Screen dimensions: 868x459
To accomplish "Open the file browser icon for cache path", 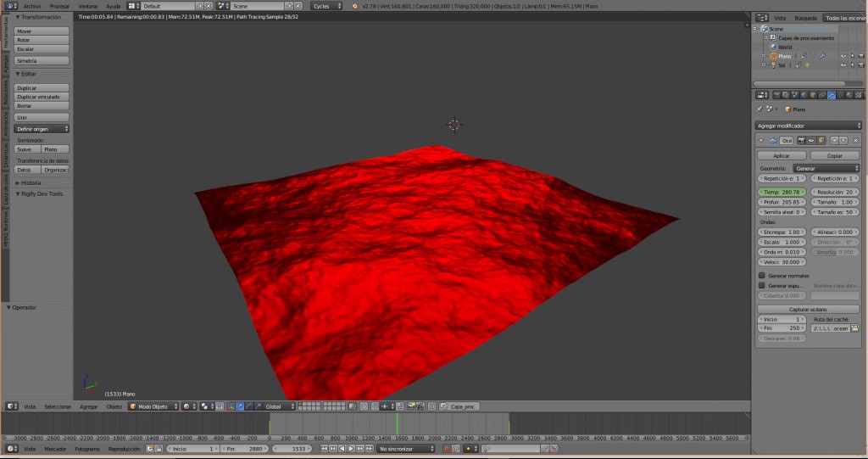I will tap(854, 328).
